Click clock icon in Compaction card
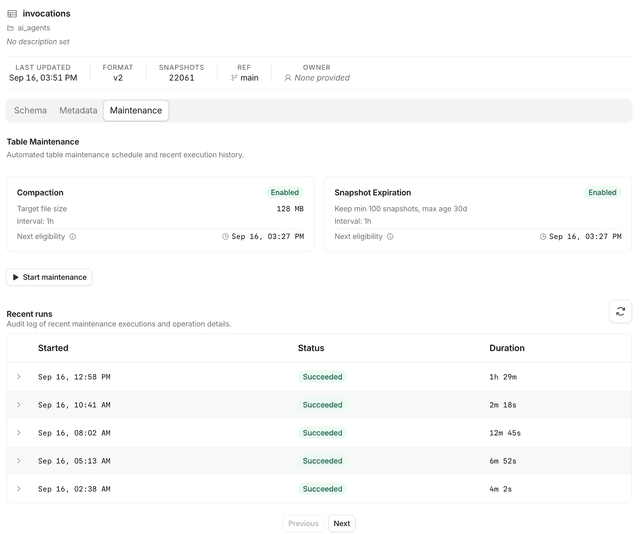This screenshot has width=640, height=534. tap(225, 236)
